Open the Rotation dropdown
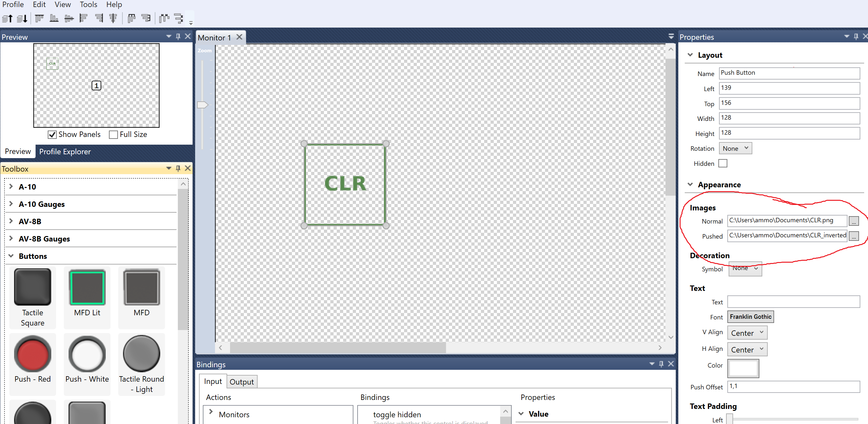 (735, 148)
